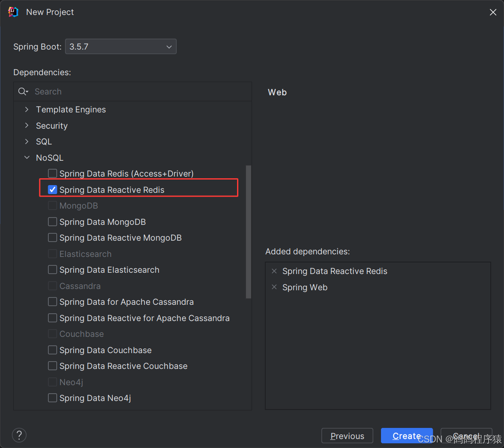Enable Spring Data Reactive MongoDB checkbox

click(x=53, y=238)
